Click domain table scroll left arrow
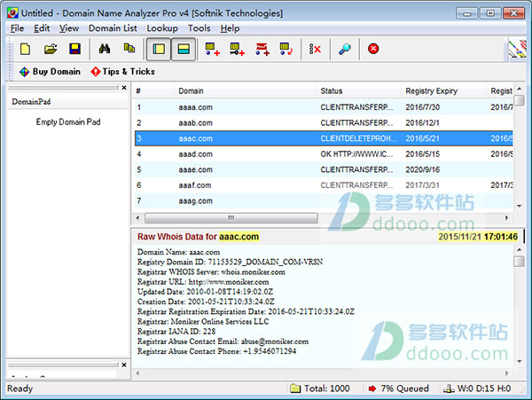The height and width of the screenshot is (400, 532). pos(137,218)
